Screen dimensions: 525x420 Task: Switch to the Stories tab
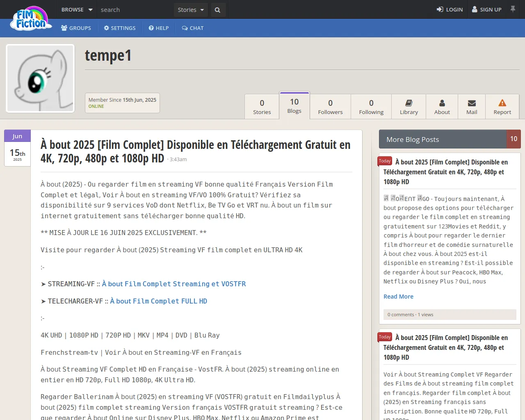pos(262,107)
